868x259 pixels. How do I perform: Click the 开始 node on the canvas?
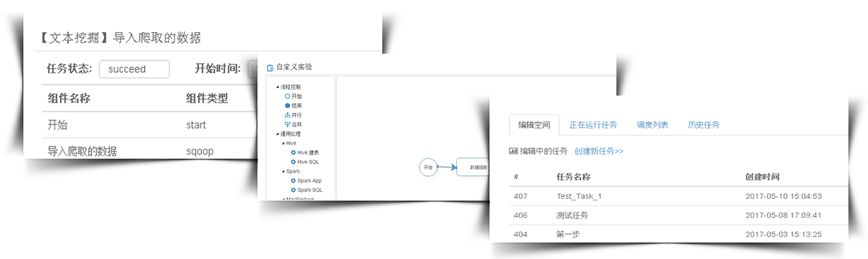(428, 167)
